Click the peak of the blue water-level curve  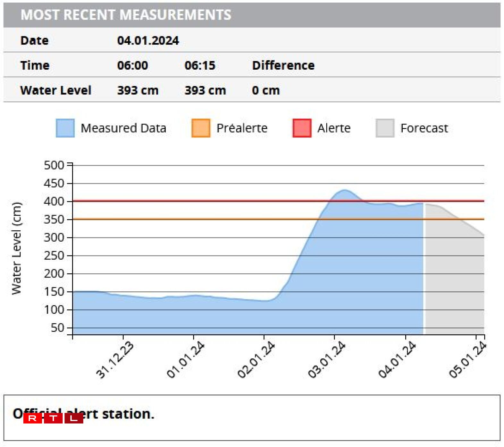point(344,190)
